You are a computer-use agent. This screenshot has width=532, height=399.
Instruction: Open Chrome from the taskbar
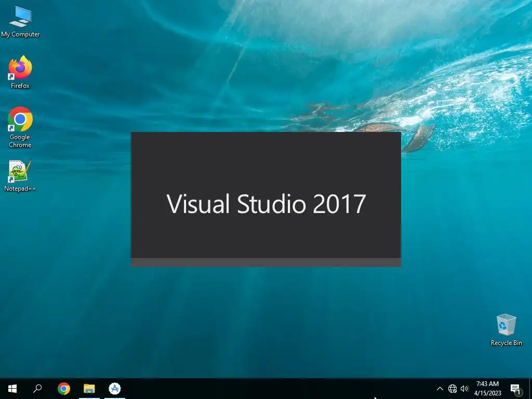tap(64, 389)
